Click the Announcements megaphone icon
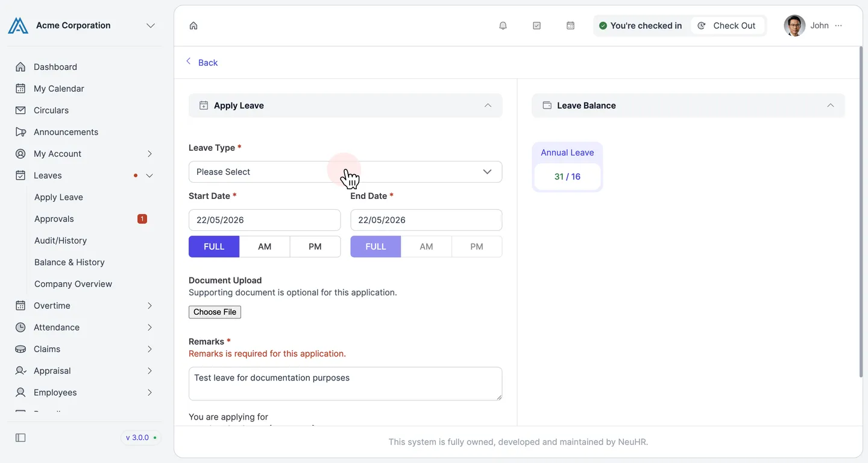868x463 pixels. tap(20, 132)
